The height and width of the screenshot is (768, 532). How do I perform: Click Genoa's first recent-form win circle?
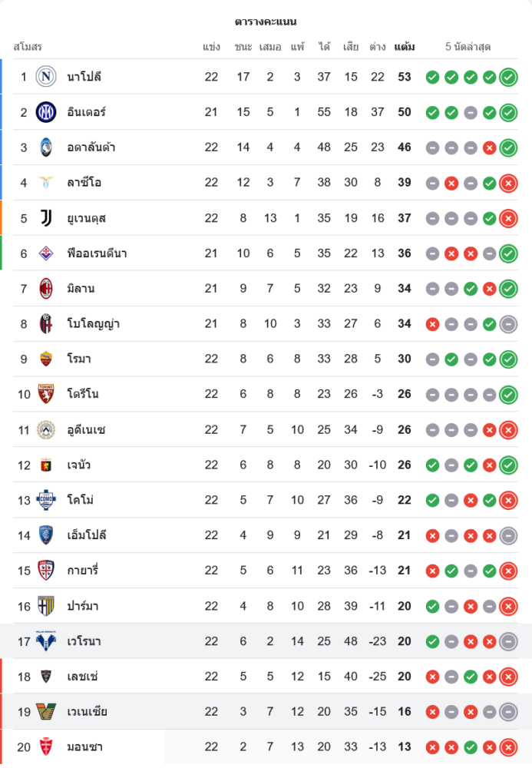coord(432,465)
